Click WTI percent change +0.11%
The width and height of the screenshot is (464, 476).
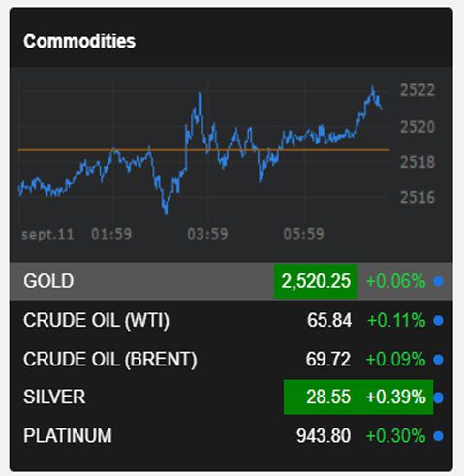(396, 320)
